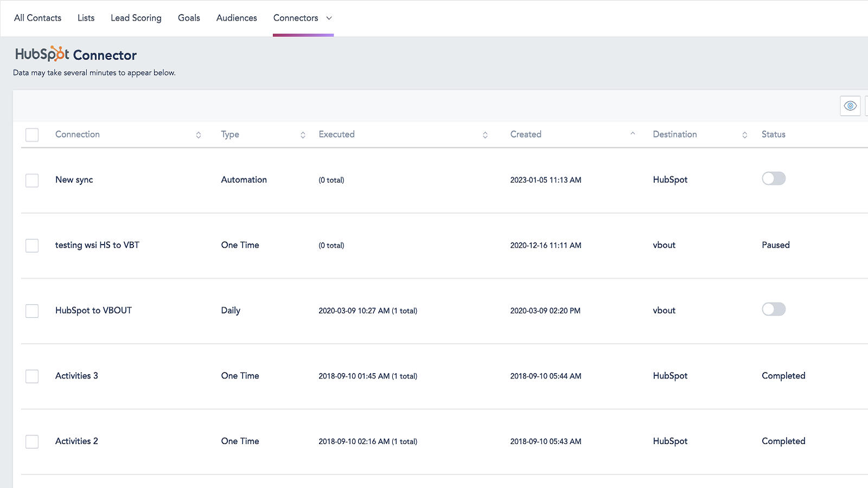Enable the status toggle for HubSpot to VBOUT
Screen dimensions: 868x488
pyautogui.click(x=774, y=309)
